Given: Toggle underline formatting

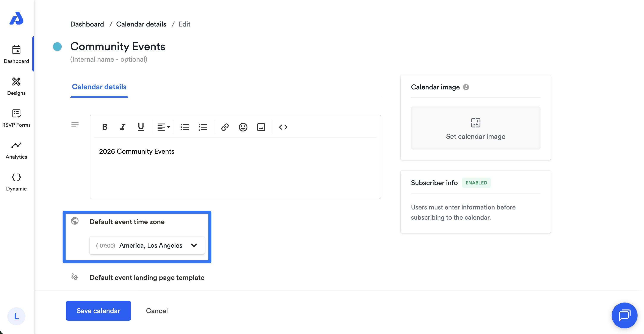Looking at the screenshot, I should click(x=141, y=127).
